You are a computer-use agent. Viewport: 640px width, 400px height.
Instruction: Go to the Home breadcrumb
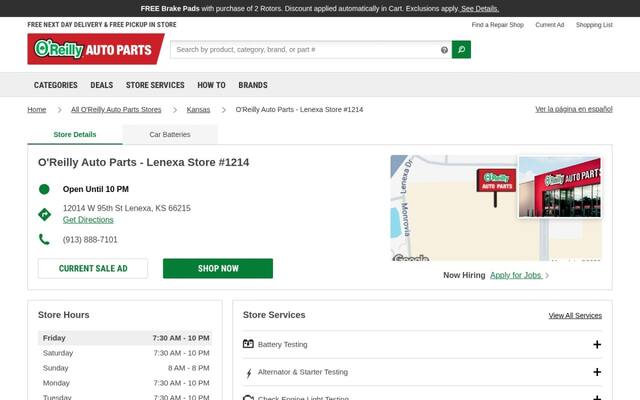point(37,109)
